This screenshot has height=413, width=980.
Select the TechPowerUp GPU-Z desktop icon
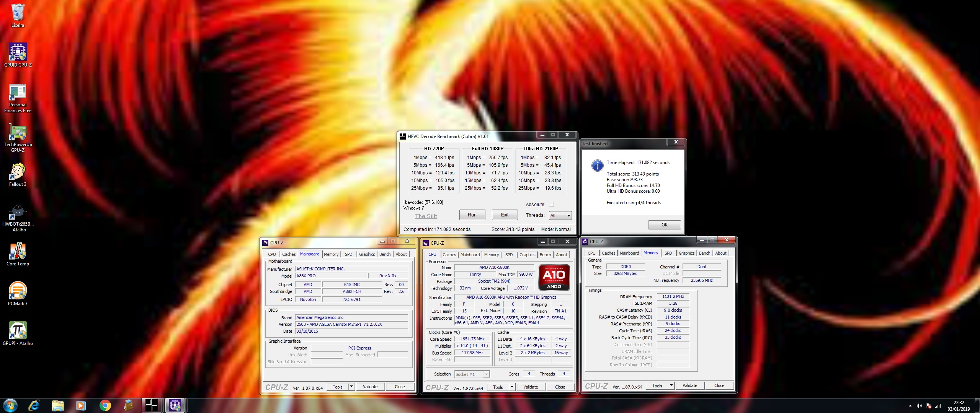click(18, 138)
